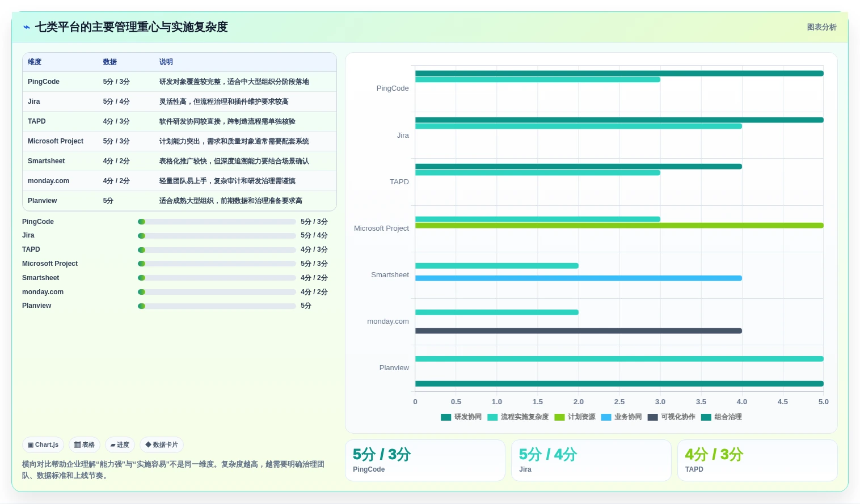Click the footer note starting 横向对比帮助企业理解

[x=174, y=470]
